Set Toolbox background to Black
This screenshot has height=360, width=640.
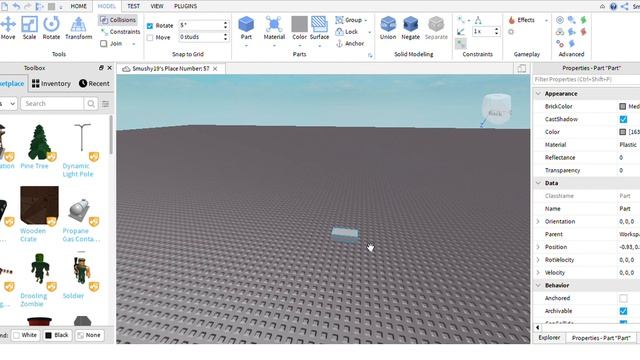(x=57, y=335)
